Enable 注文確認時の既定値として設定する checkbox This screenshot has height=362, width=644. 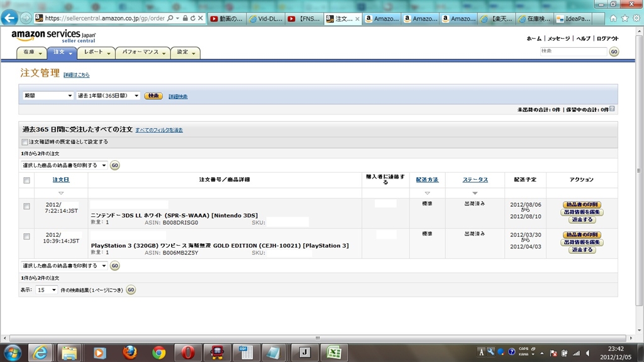[25, 142]
